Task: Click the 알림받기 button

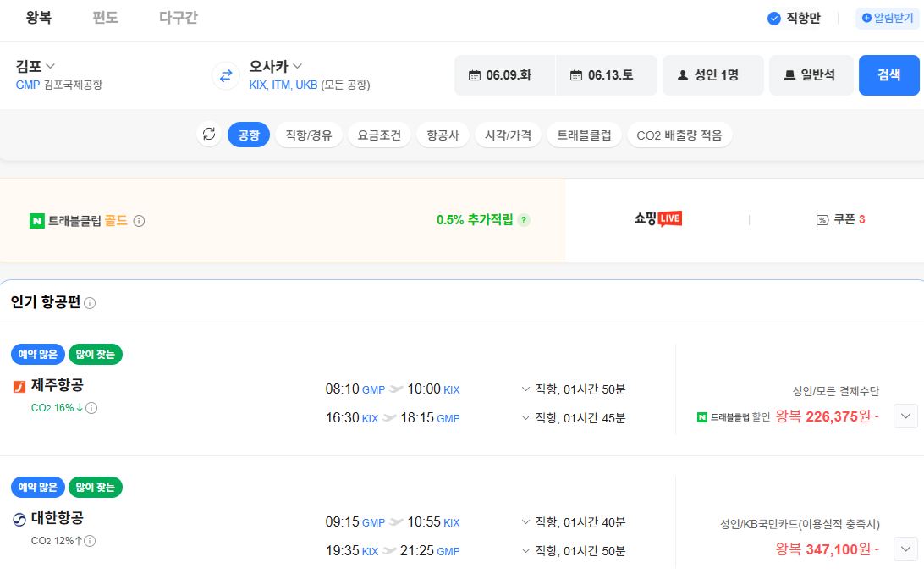Action: 884,17
